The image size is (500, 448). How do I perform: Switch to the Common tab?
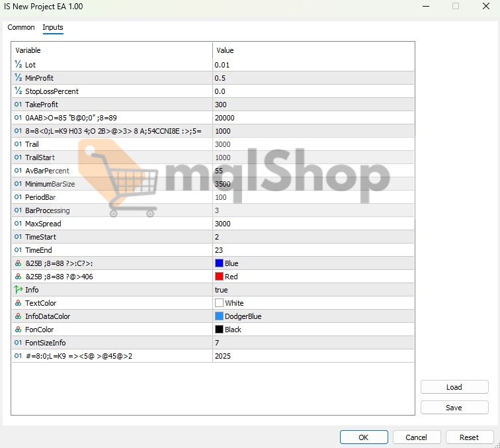pyautogui.click(x=21, y=27)
